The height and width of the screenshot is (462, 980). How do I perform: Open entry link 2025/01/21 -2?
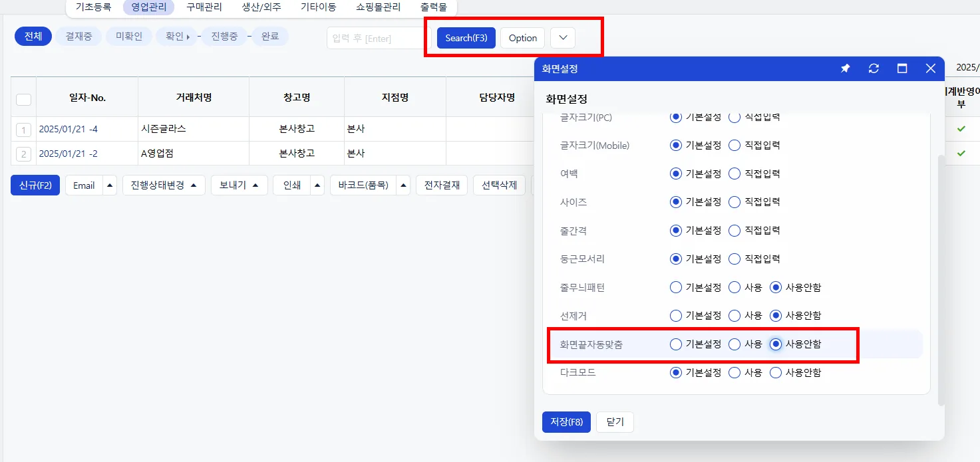click(x=69, y=154)
